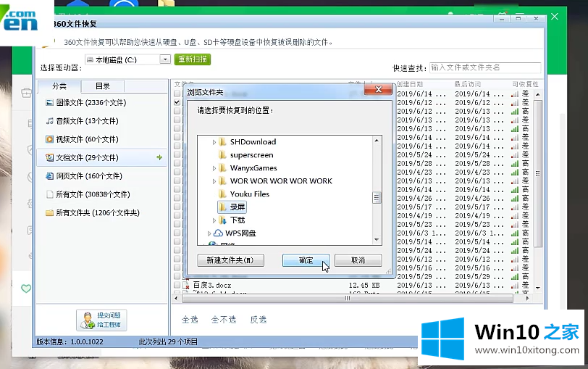Screen dimensions: 588x369
Task: Sort by the 创建日期 column header
Action: coord(410,84)
